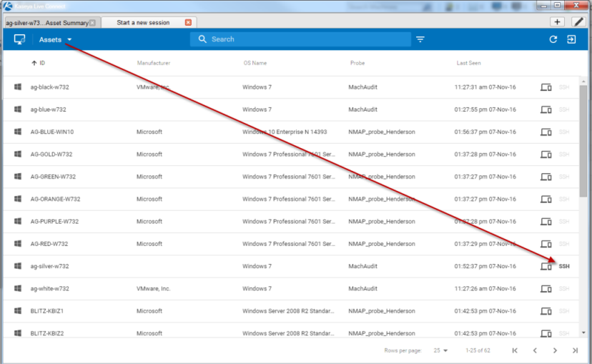Open remote control for AG-PURPLE-W732
Image resolution: width=592 pixels, height=364 pixels.
(546, 222)
